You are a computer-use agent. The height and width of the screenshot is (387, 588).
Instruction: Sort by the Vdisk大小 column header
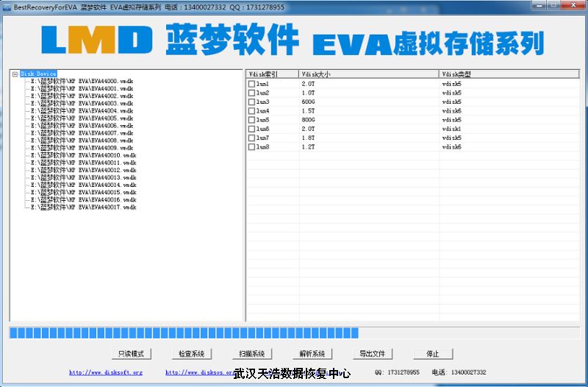[367, 74]
